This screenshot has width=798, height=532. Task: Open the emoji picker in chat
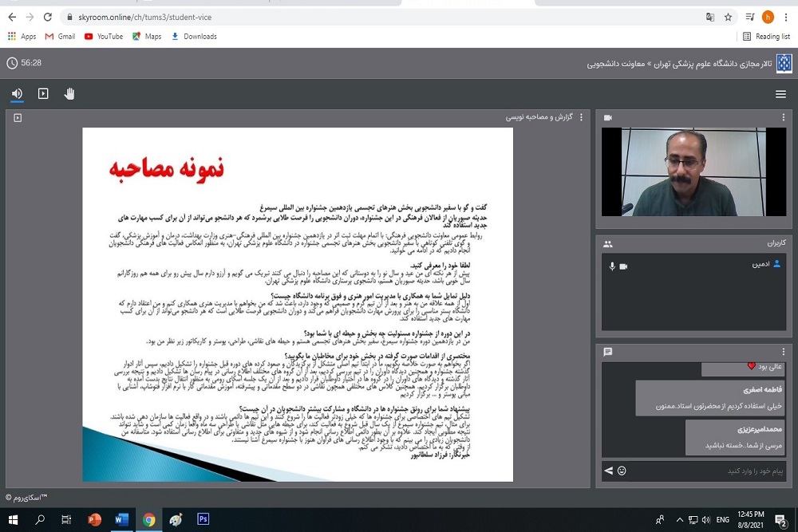coord(622,471)
